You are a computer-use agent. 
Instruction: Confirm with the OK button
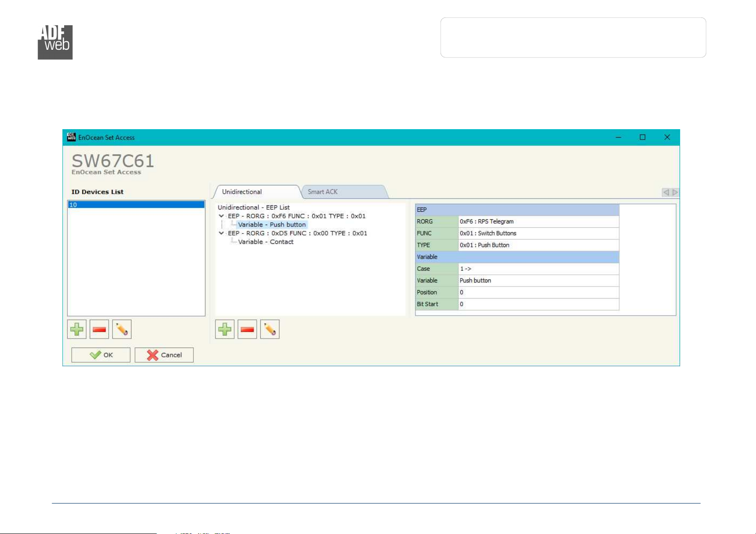tap(101, 355)
